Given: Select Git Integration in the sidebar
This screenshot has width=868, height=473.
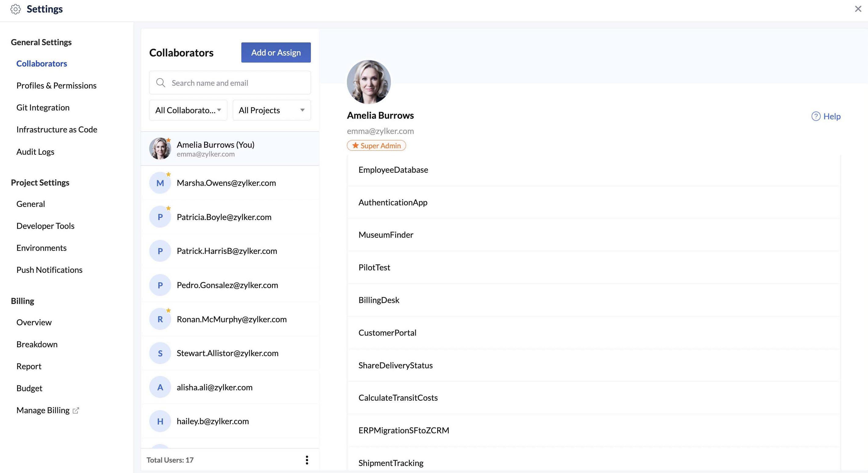Looking at the screenshot, I should 43,107.
